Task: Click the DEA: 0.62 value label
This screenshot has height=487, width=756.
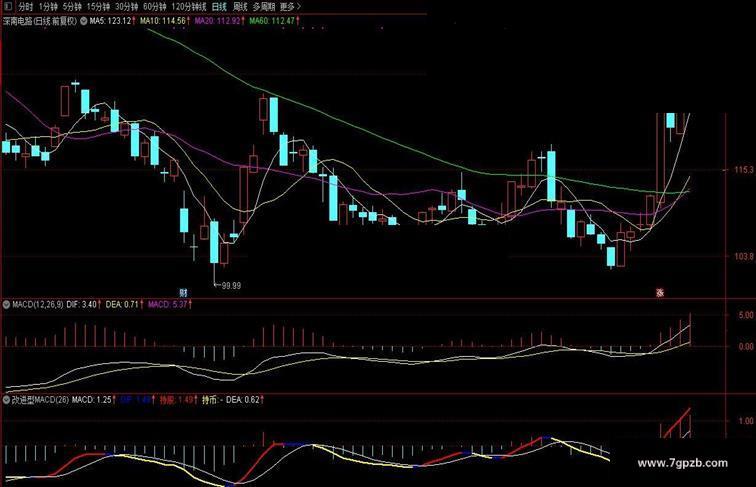Action: click(243, 400)
